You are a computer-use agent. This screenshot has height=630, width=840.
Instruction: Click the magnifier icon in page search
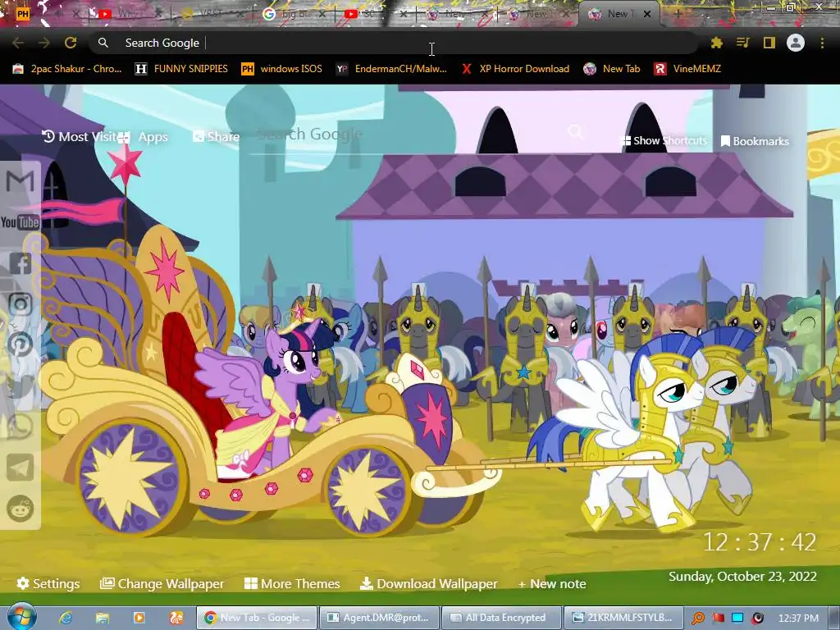[576, 131]
